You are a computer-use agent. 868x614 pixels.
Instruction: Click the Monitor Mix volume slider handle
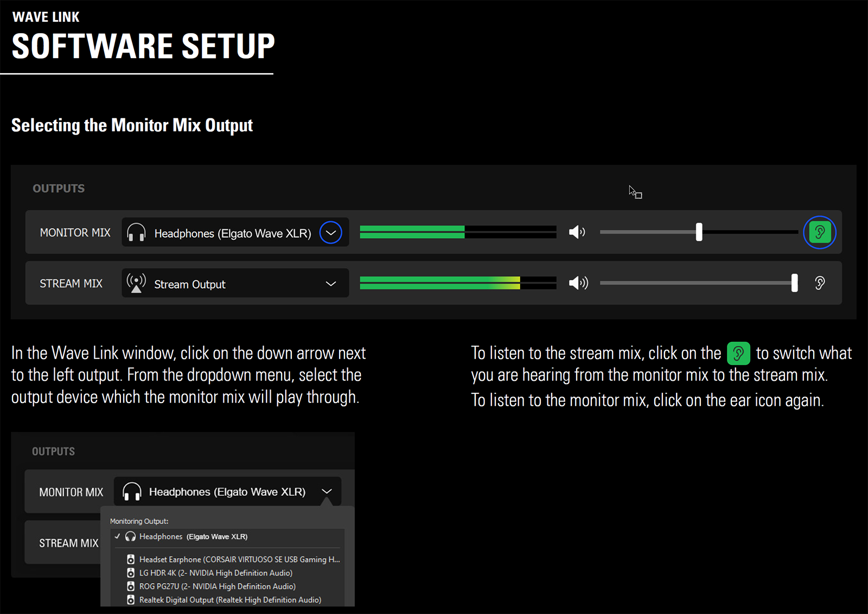pyautogui.click(x=699, y=232)
